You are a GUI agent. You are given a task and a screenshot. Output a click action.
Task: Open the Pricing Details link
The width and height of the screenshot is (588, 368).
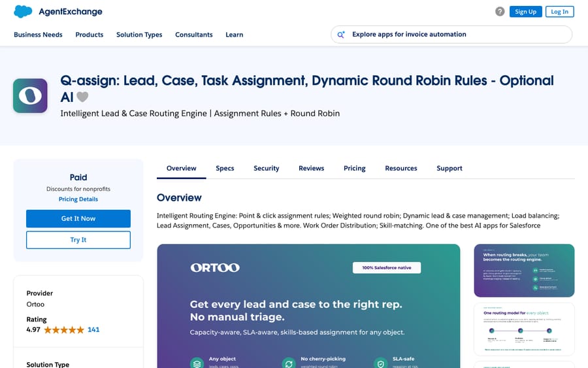point(78,199)
